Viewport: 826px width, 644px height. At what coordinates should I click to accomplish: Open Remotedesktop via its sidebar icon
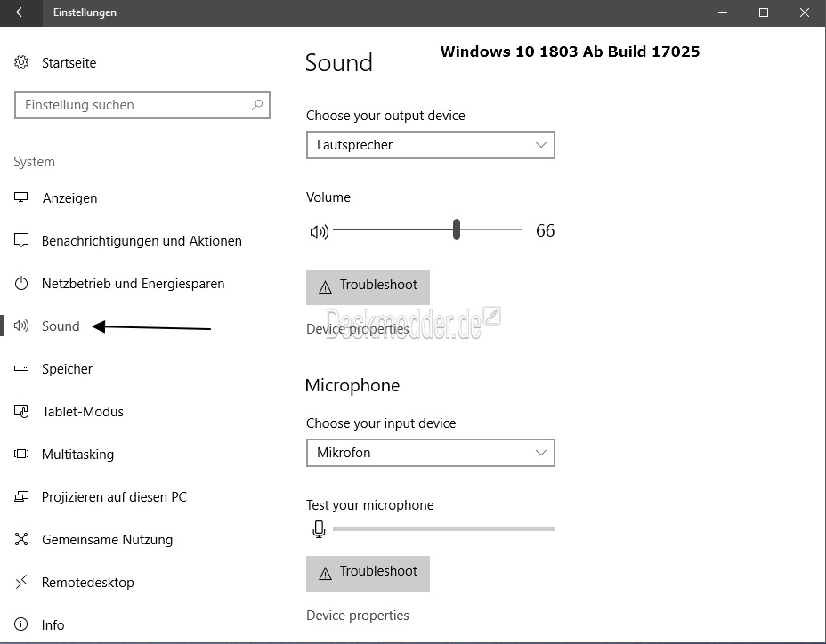click(21, 582)
